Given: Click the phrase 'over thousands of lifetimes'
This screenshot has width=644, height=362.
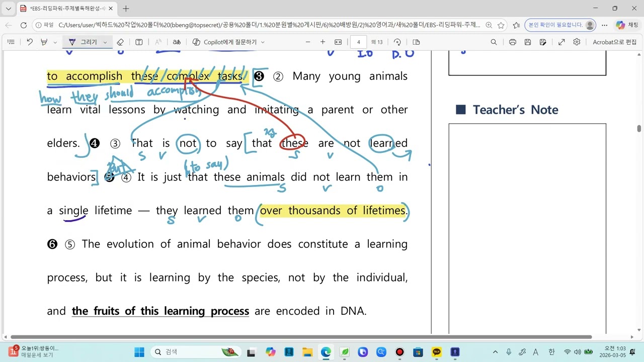Looking at the screenshot, I should pos(333,210).
